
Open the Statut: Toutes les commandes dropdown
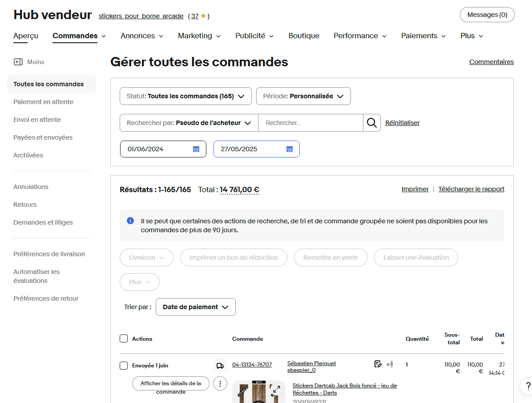click(x=185, y=96)
